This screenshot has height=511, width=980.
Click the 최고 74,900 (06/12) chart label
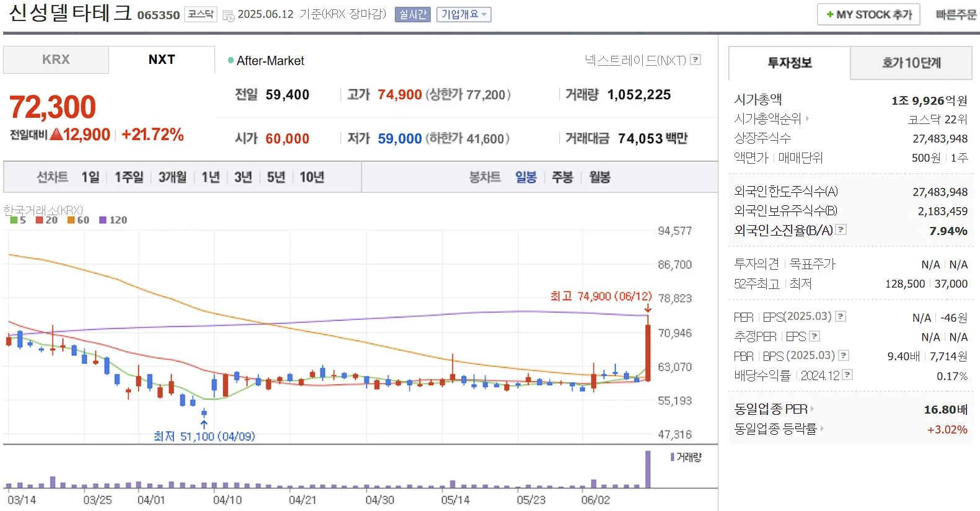(x=601, y=296)
